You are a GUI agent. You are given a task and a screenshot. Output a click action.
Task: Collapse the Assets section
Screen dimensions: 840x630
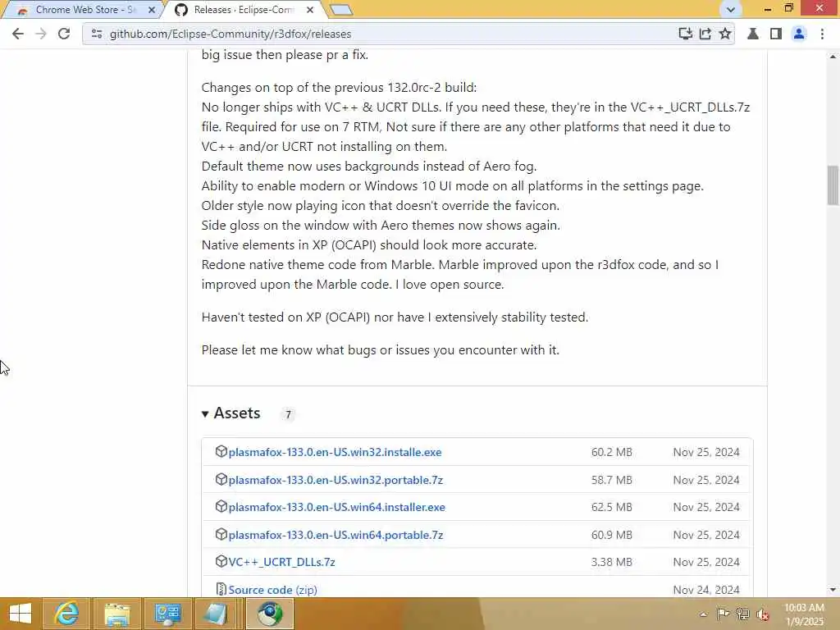[231, 413]
